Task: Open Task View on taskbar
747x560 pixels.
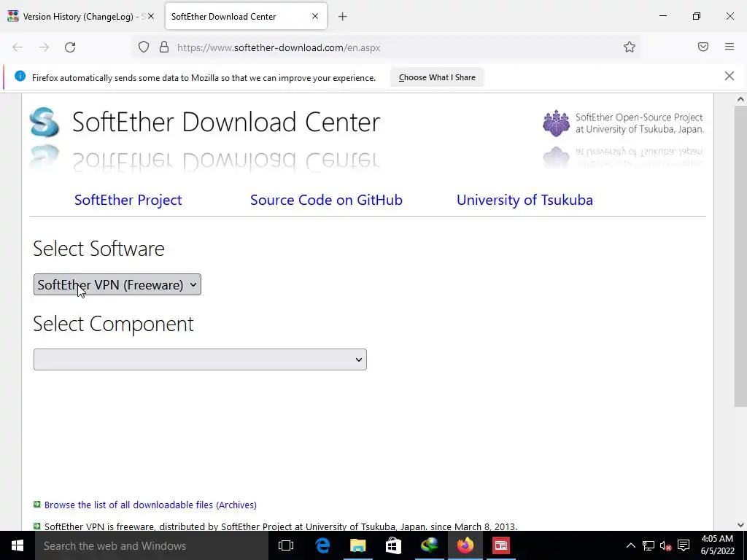Action: coord(286,545)
